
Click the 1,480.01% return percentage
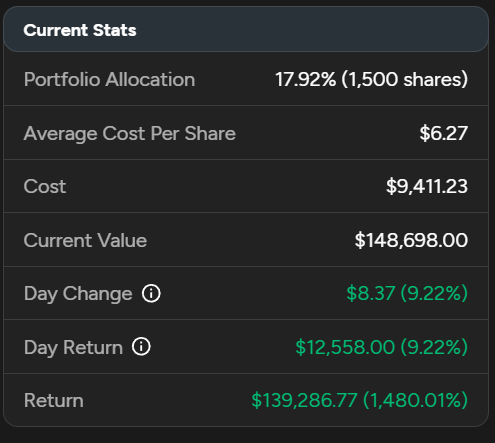click(x=416, y=400)
